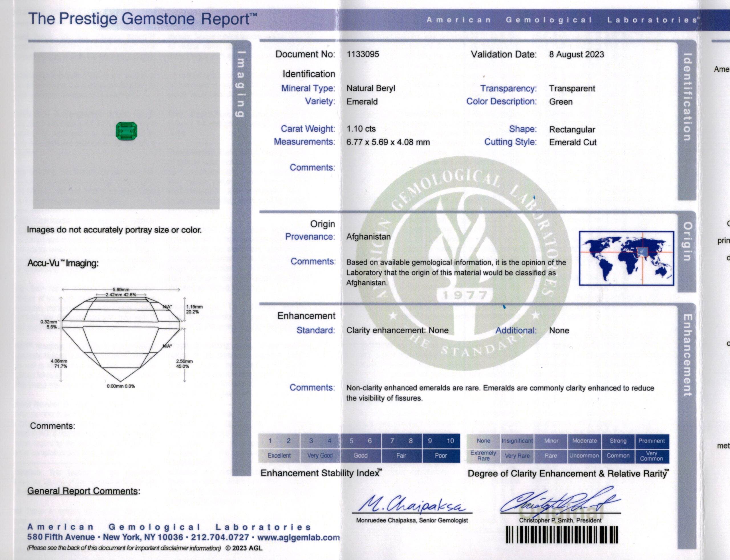This screenshot has width=730, height=560.
Task: Click the provenance value Afghanistan
Action: click(368, 237)
